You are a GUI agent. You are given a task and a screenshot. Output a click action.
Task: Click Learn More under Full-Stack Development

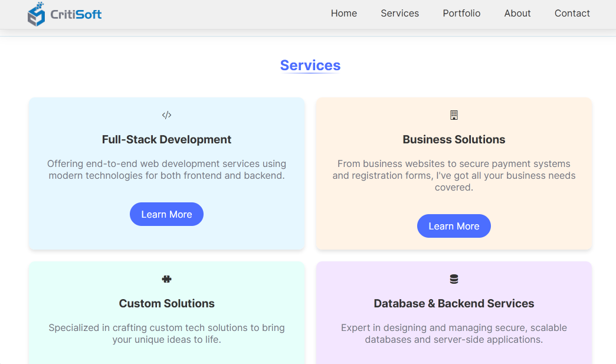click(x=166, y=214)
